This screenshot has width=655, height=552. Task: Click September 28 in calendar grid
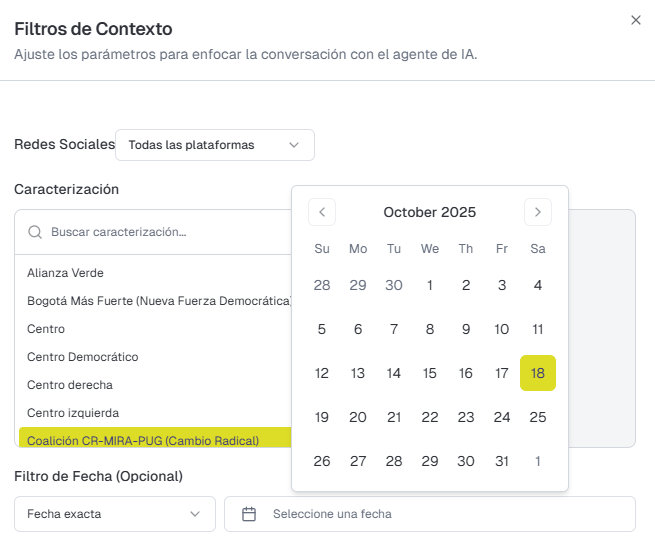[322, 285]
